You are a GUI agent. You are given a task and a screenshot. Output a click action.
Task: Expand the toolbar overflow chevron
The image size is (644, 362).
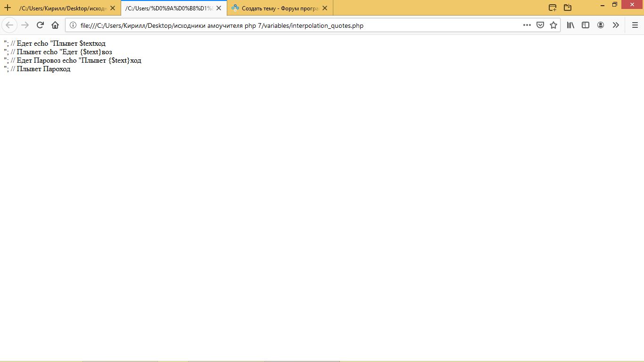pyautogui.click(x=616, y=25)
